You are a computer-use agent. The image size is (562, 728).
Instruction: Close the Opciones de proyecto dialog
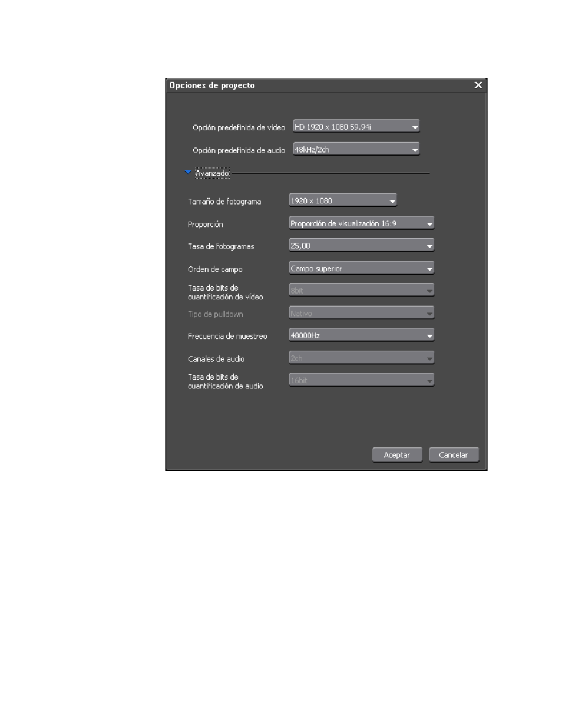pyautogui.click(x=478, y=85)
